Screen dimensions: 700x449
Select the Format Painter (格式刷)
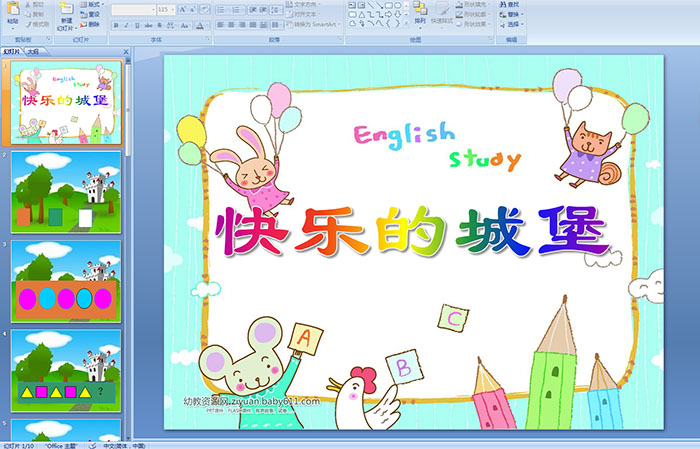pyautogui.click(x=37, y=24)
